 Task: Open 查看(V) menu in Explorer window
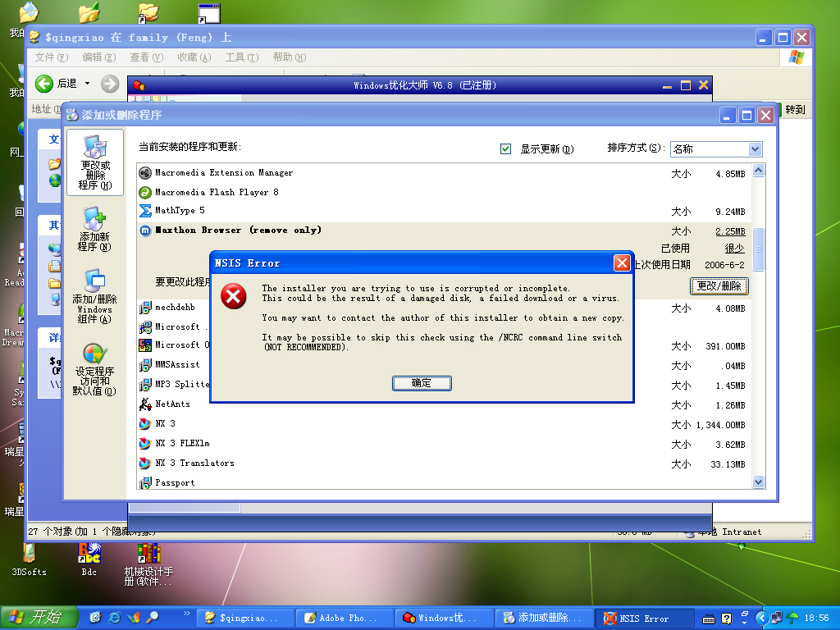point(146,57)
